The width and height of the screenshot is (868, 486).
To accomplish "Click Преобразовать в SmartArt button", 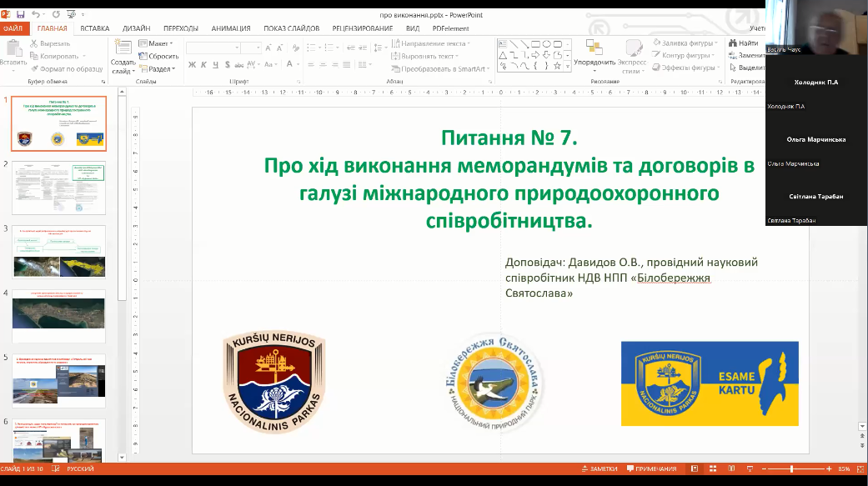I will coord(440,68).
